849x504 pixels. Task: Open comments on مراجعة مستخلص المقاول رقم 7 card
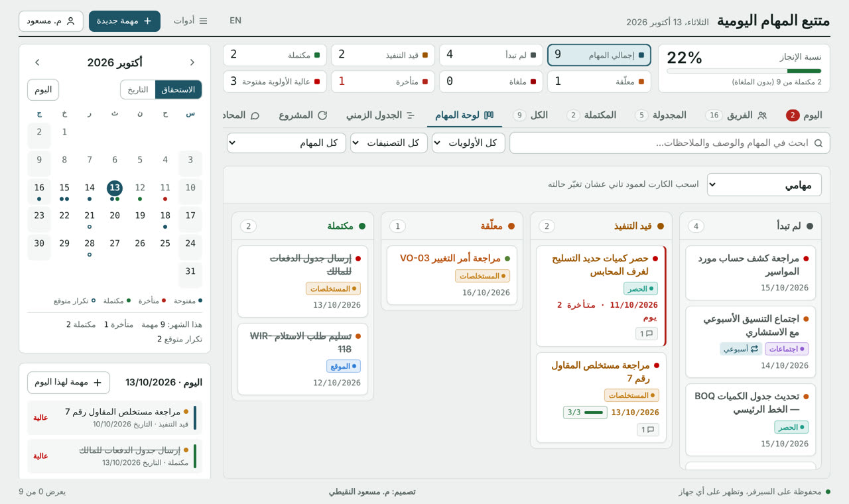tap(648, 430)
